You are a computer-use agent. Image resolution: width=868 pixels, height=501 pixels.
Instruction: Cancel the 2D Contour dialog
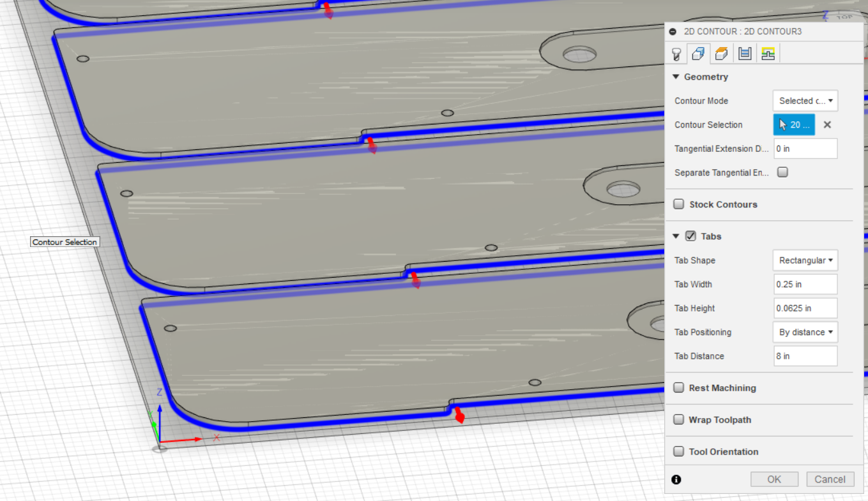(x=830, y=479)
